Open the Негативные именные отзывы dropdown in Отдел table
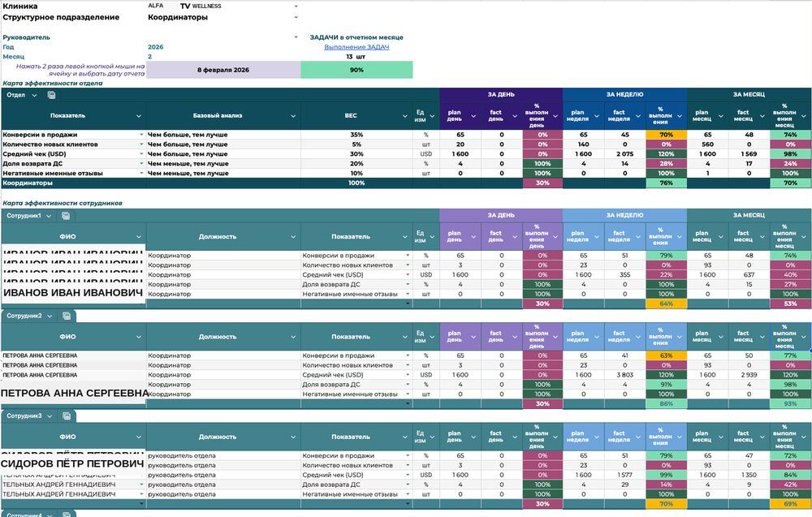This screenshot has height=517, width=812. (141, 174)
